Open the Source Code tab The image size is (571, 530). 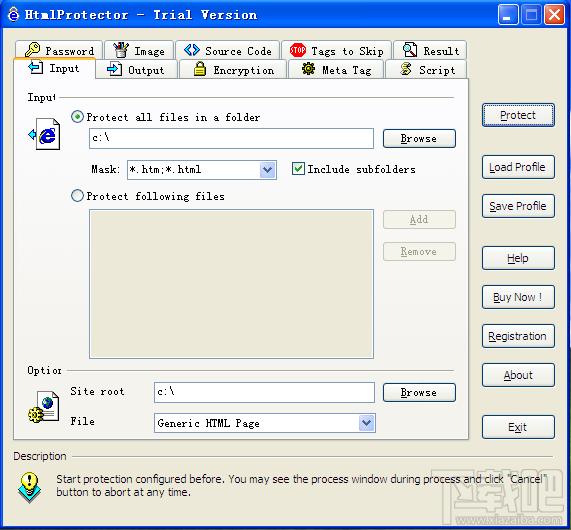tap(228, 50)
